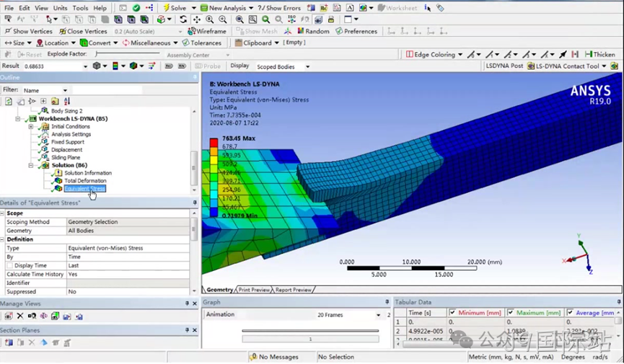Click the Min probe label icon in Result toolbar

183,66
